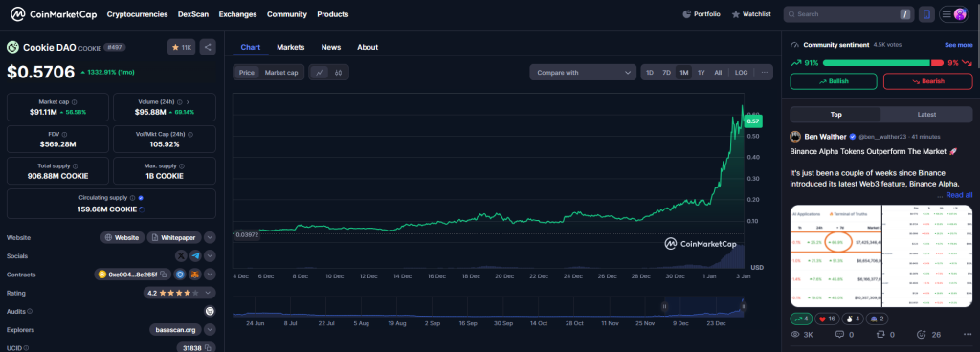The height and width of the screenshot is (352, 980).
Task: Set chart range to All
Action: pyautogui.click(x=718, y=73)
